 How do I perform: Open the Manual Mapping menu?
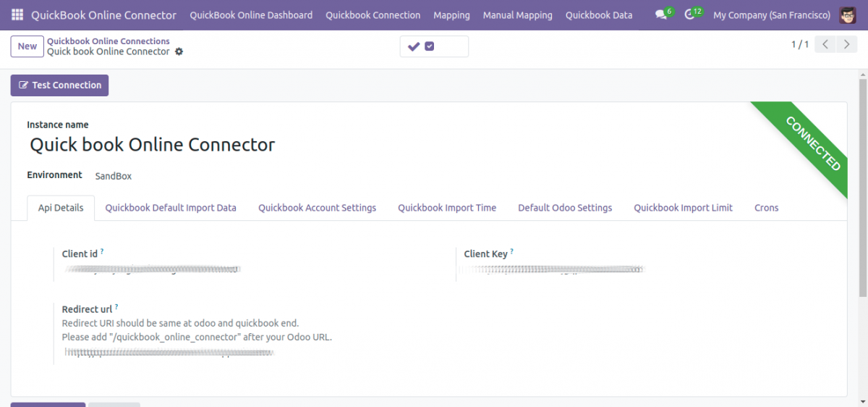[518, 15]
